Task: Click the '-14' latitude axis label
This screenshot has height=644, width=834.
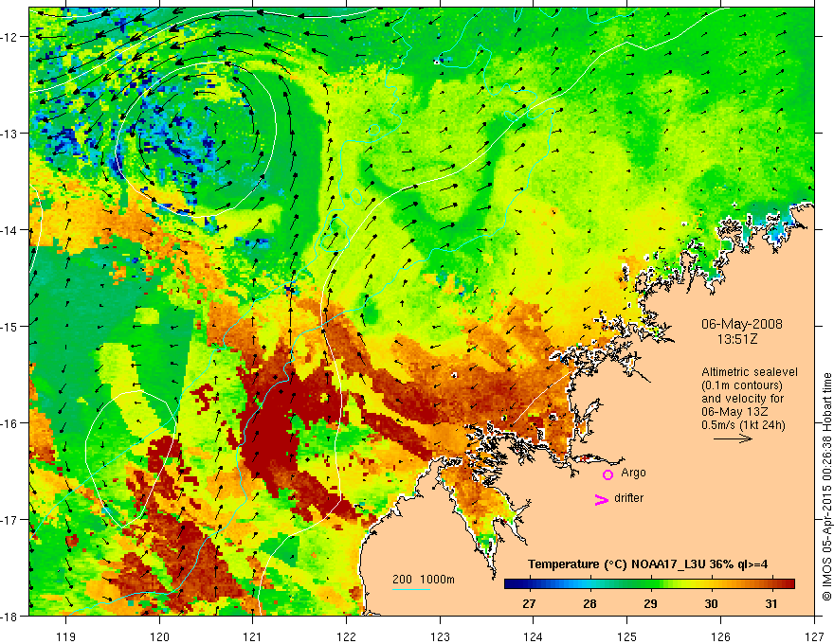Action: [x=9, y=230]
